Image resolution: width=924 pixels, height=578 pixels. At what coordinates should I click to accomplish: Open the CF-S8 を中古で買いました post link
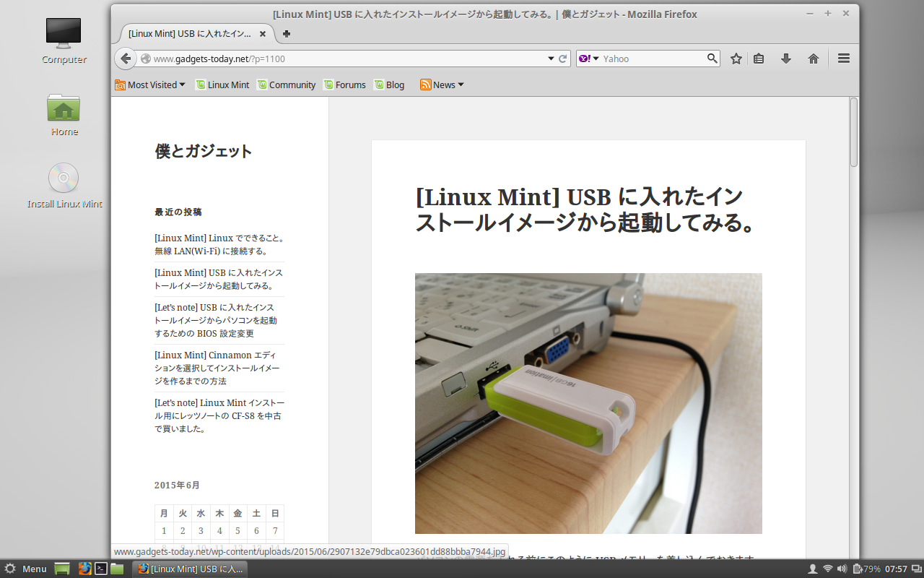tap(219, 415)
